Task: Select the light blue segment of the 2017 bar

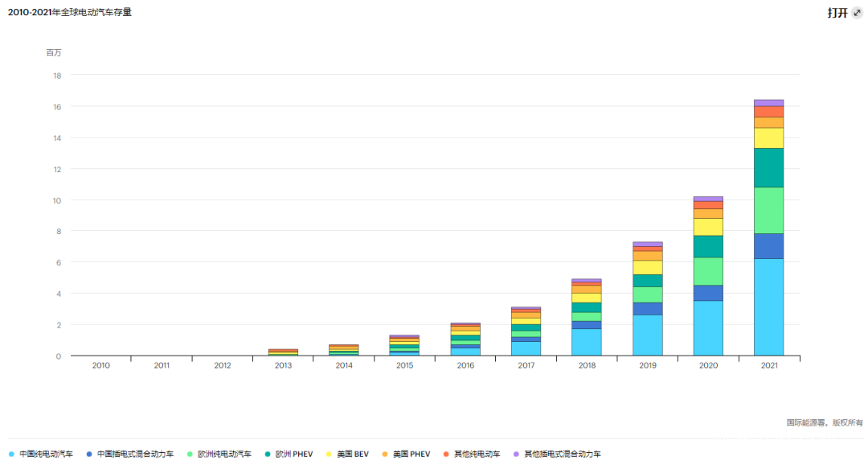Action: pos(526,348)
